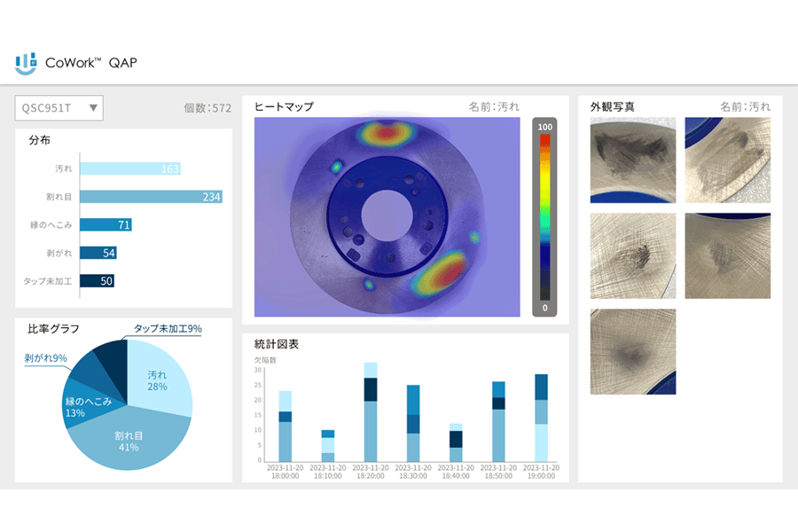798x532 pixels.
Task: Click 名前:汚れ in the ヒートマップ panel
Action: [494, 106]
